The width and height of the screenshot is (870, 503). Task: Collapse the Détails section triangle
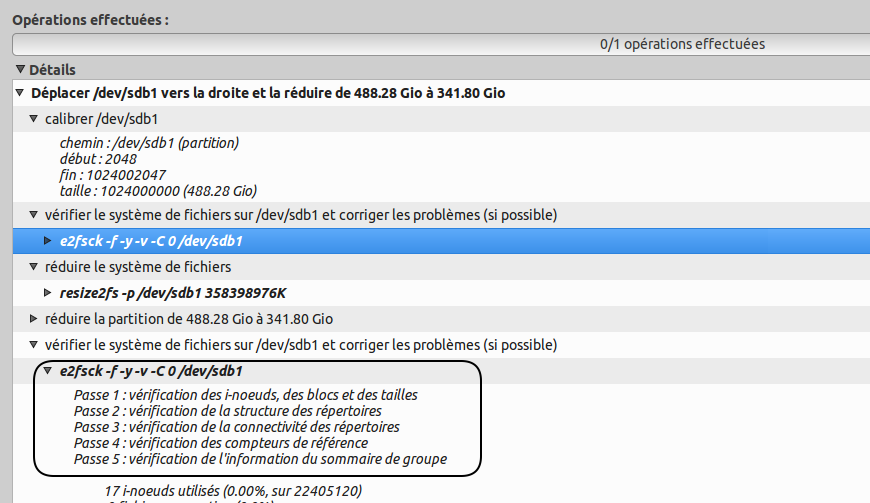(21, 70)
